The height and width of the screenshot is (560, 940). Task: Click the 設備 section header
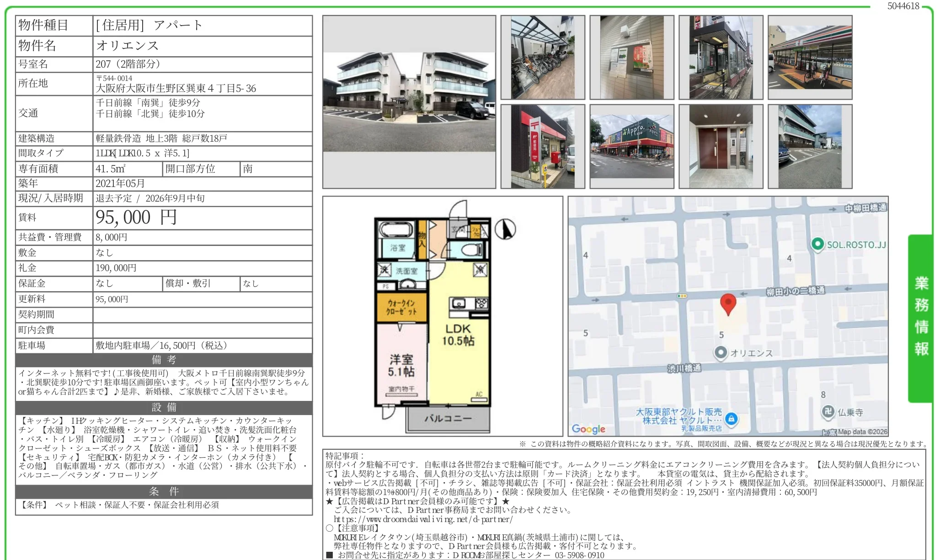(164, 407)
